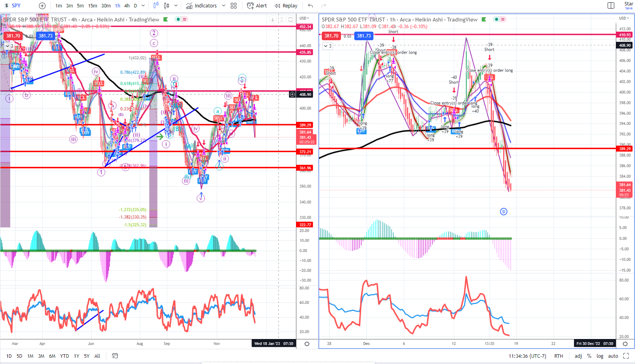
Task: Click sell price 381.70 on 1h chart
Action: click(331, 36)
